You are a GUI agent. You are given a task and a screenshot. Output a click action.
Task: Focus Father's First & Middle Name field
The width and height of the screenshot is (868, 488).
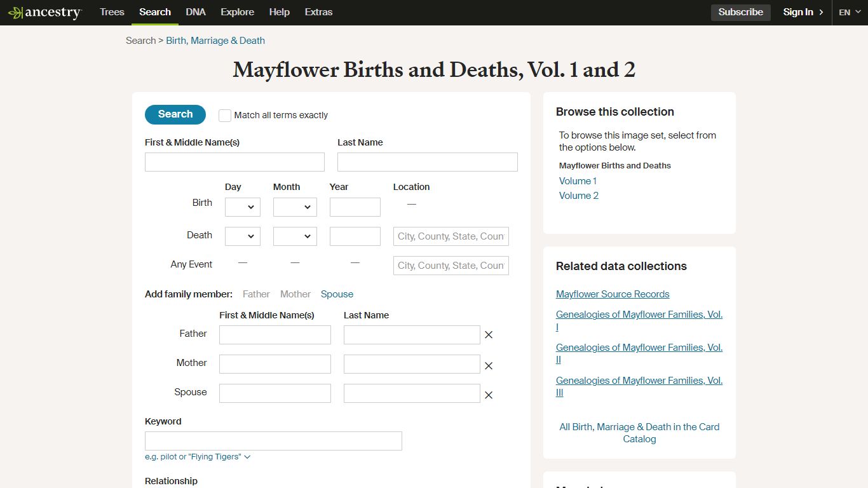click(x=275, y=335)
